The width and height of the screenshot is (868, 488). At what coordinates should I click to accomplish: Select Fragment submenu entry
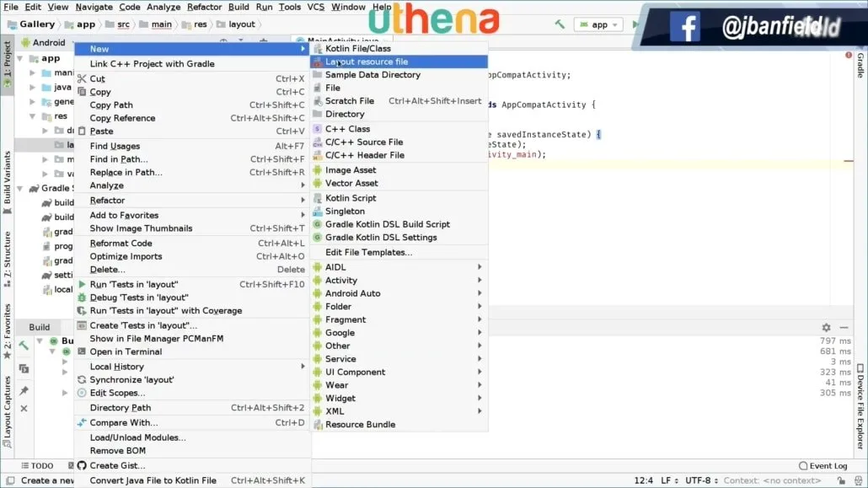(399, 319)
